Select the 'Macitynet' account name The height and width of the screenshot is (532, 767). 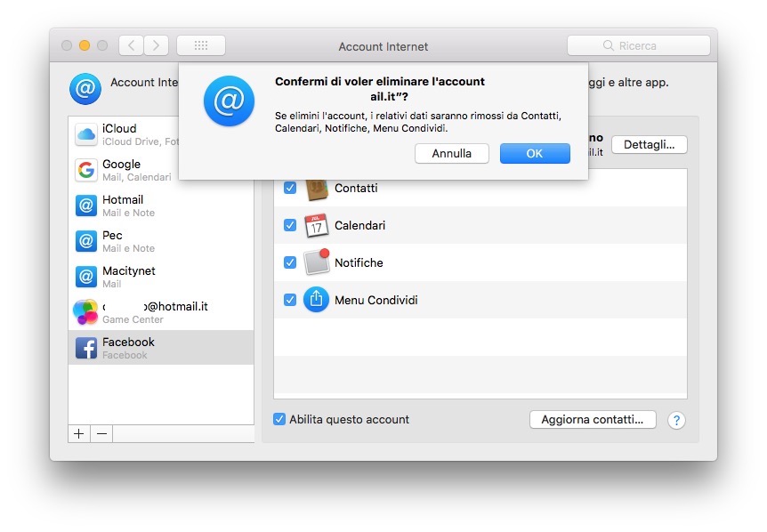tap(129, 270)
